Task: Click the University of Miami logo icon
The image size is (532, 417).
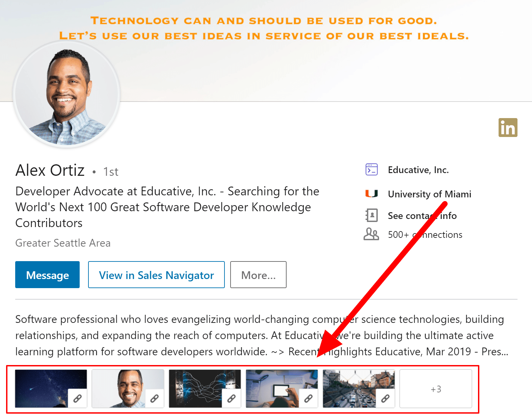Action: (x=372, y=194)
